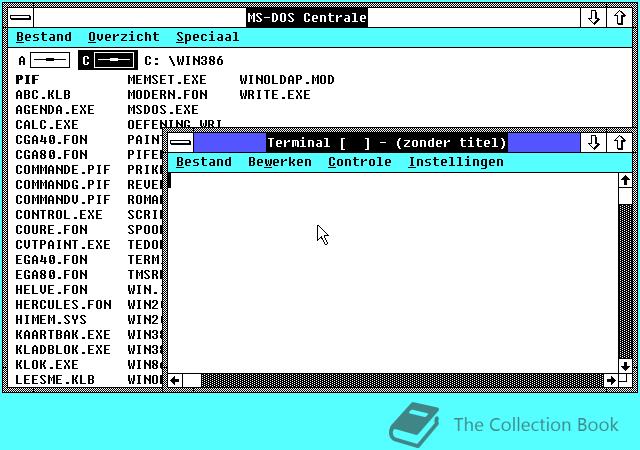
Task: Select file COMMANDV.PIF
Action: pyautogui.click(x=63, y=200)
